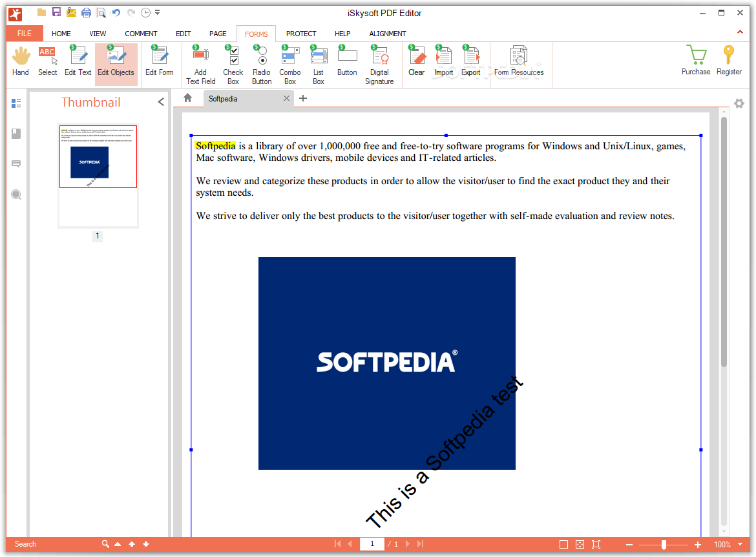
Task: Switch to the VIEW tab
Action: coord(98,33)
